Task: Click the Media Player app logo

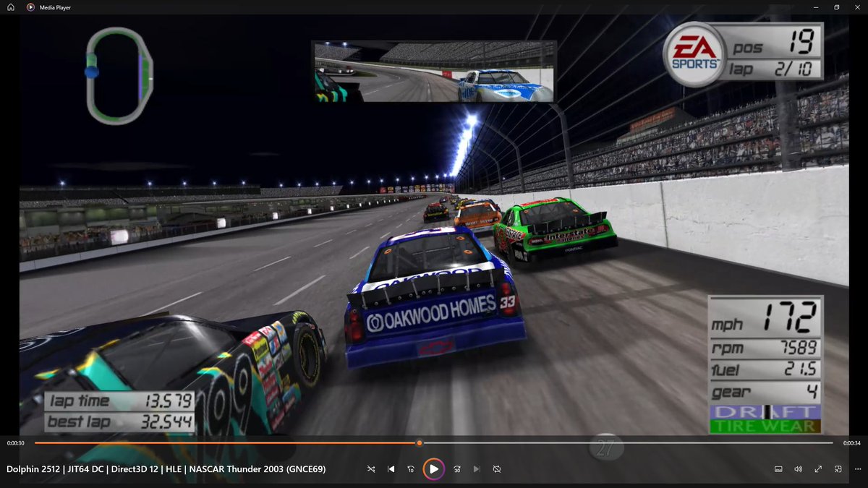Action: 30,7
